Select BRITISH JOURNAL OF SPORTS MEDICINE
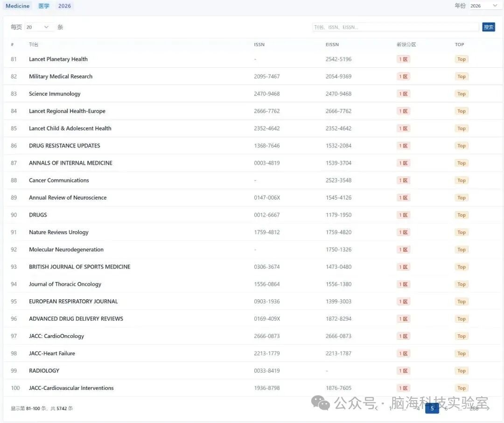 point(80,267)
